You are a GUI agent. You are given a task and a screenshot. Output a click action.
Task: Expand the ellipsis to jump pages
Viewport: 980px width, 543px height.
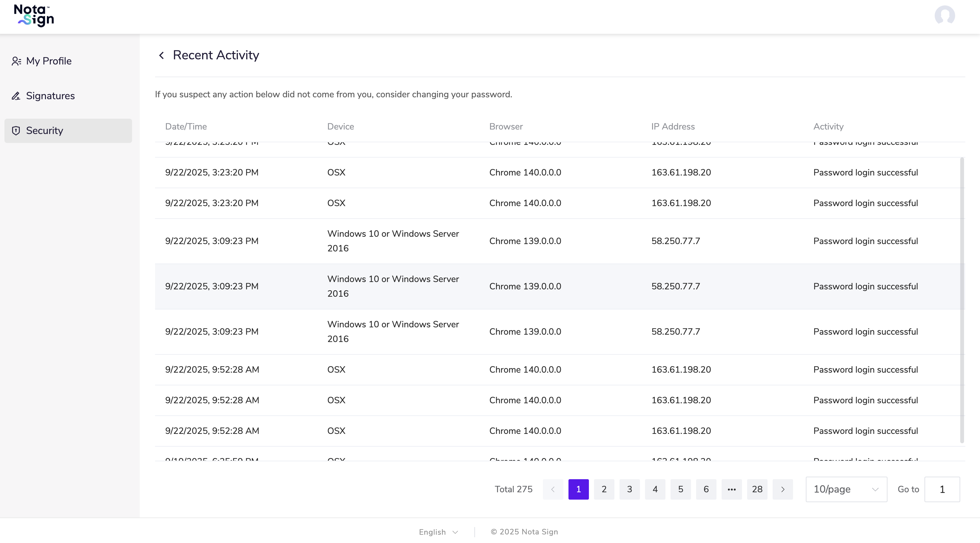tap(731, 489)
